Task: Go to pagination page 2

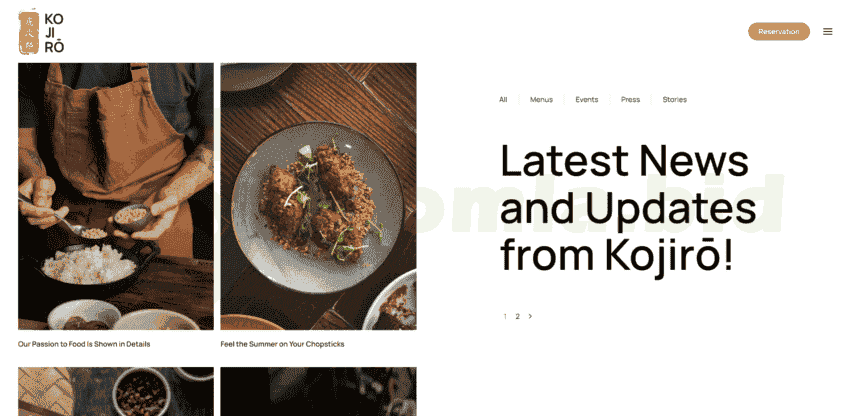Action: [517, 316]
